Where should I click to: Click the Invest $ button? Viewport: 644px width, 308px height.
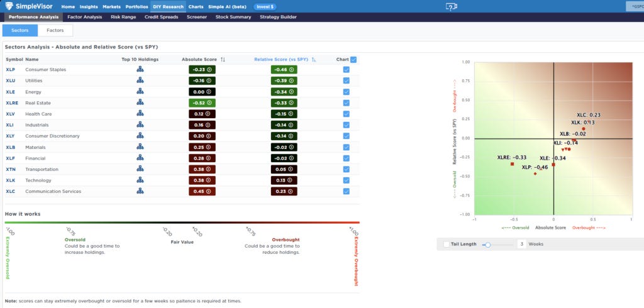tap(265, 6)
